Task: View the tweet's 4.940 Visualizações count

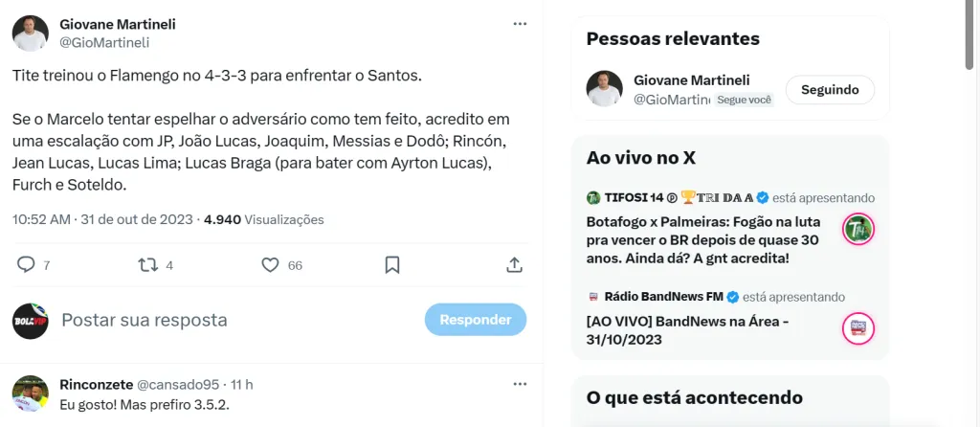Action: [264, 219]
